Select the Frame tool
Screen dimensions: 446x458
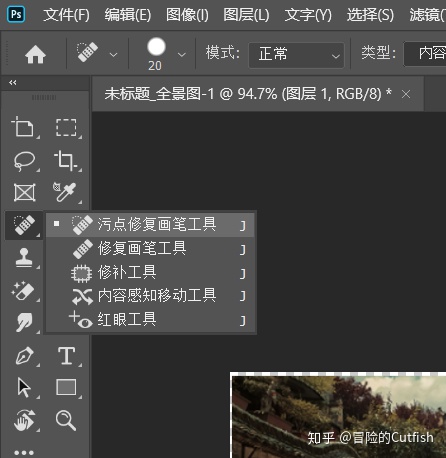click(24, 193)
